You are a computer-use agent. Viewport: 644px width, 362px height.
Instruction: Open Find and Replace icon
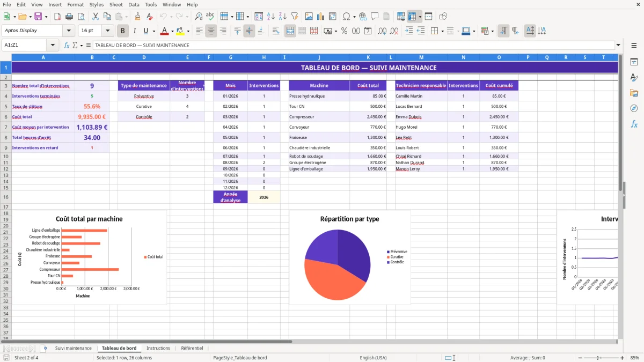[x=199, y=17]
